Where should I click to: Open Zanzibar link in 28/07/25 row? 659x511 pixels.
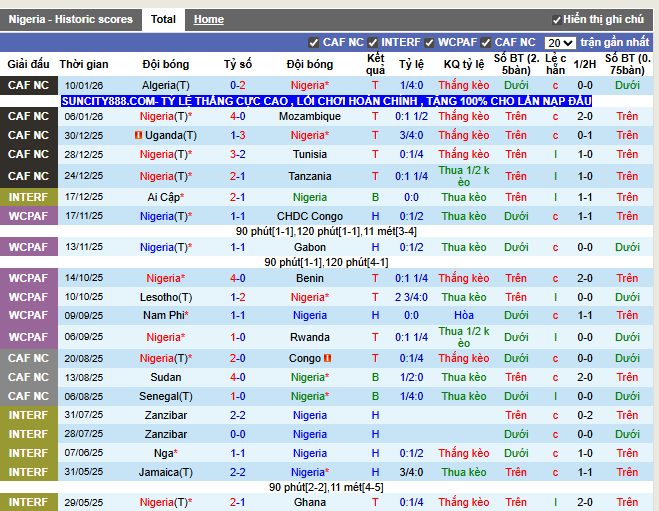click(166, 434)
